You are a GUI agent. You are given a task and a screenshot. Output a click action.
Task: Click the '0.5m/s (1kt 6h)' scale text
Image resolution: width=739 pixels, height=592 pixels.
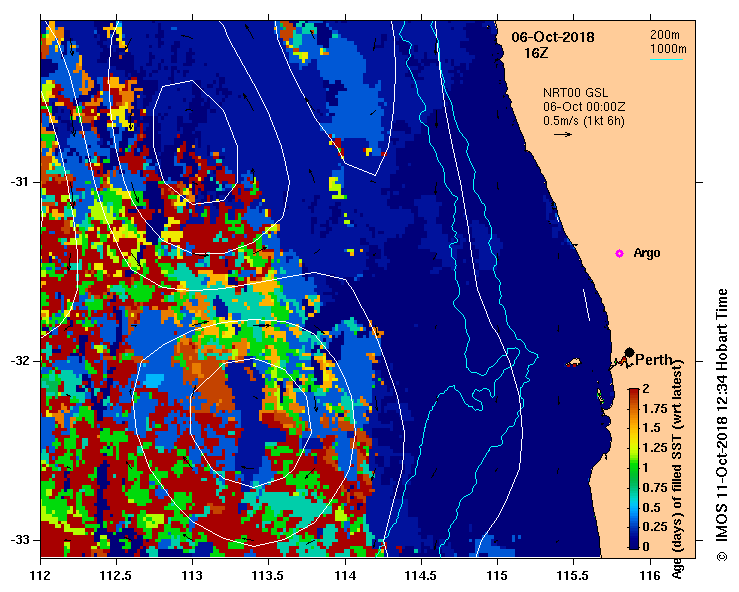tap(583, 121)
